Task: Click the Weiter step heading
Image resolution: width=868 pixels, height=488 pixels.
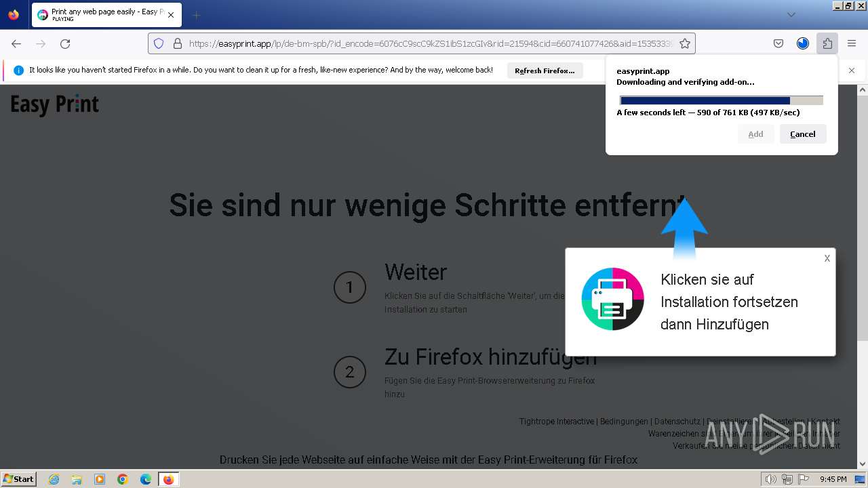Action: 416,272
